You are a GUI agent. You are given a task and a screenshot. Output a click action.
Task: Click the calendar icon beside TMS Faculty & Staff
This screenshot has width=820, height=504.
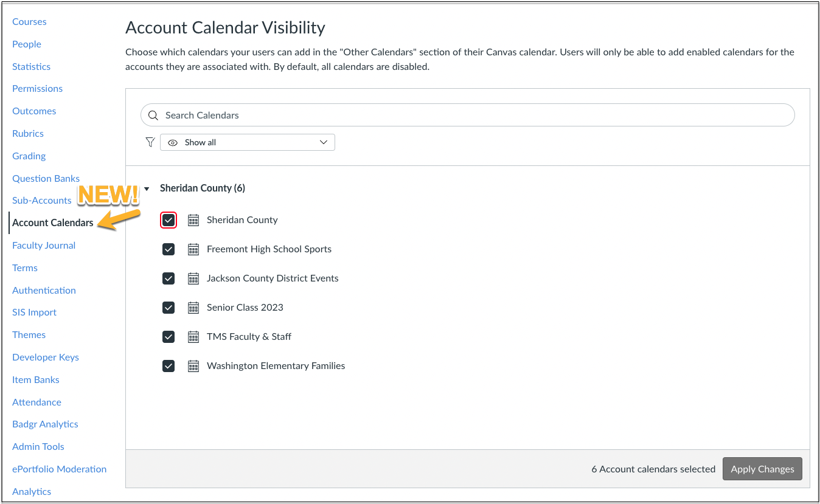tap(193, 337)
